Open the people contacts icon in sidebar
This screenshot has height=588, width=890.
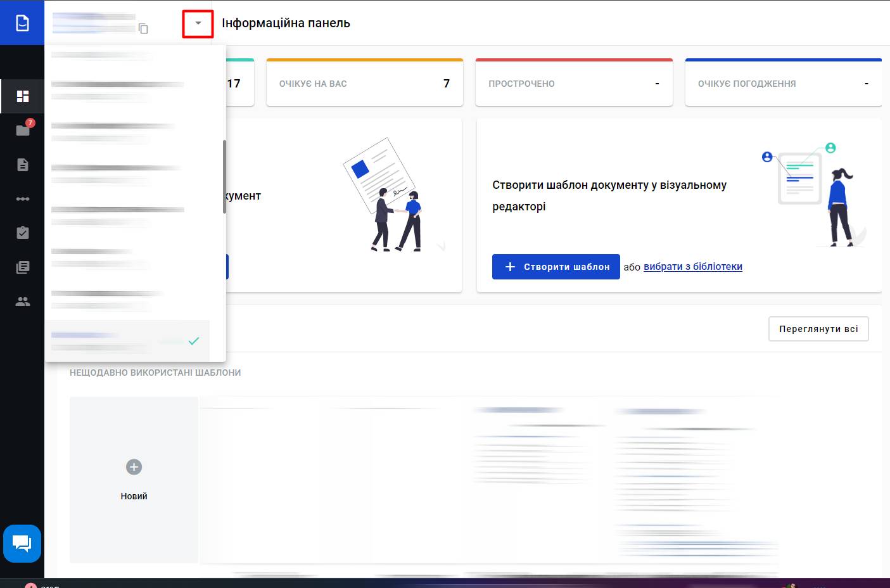[23, 302]
